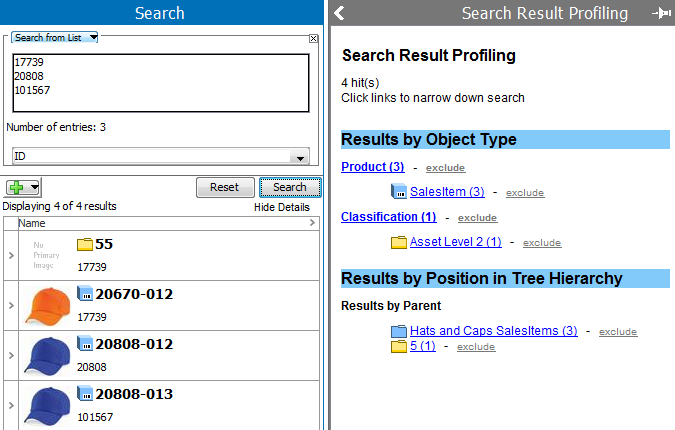This screenshot has width=675, height=430.
Task: Click the green plus add criteria button
Action: coord(17,187)
